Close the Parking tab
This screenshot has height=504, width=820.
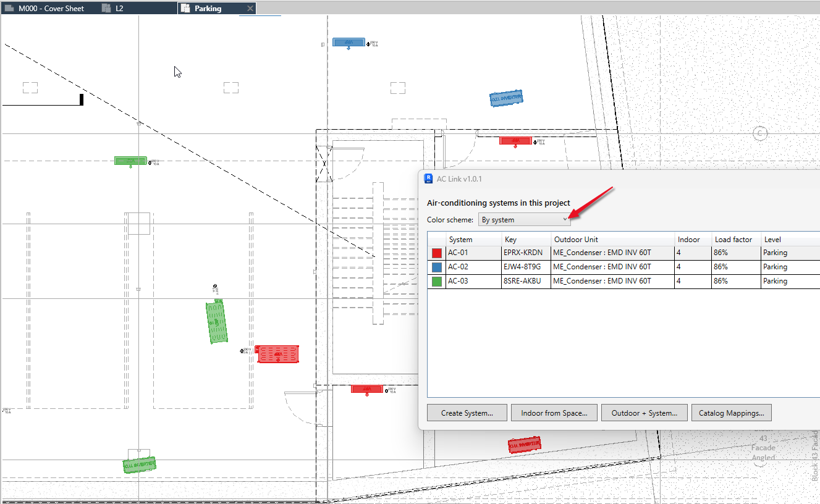[x=250, y=9]
